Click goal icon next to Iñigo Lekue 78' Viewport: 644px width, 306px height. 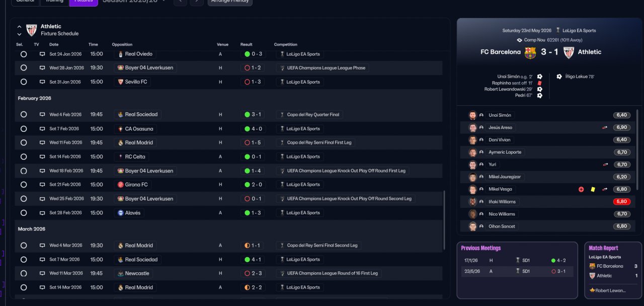(559, 76)
